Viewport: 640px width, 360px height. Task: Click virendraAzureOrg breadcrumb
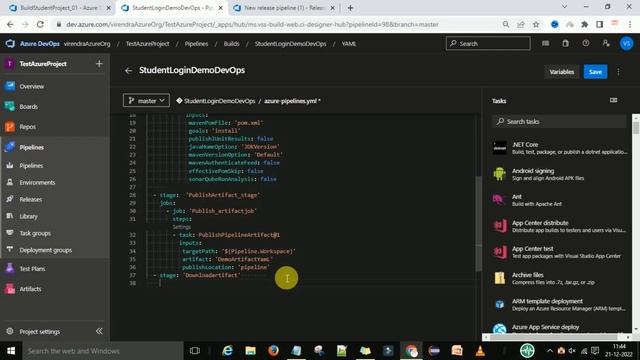pos(87,44)
